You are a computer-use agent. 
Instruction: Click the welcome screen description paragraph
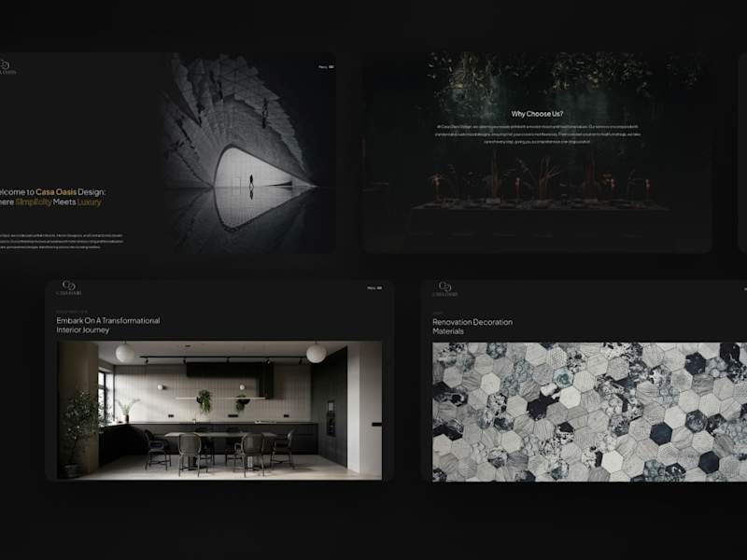pyautogui.click(x=62, y=242)
